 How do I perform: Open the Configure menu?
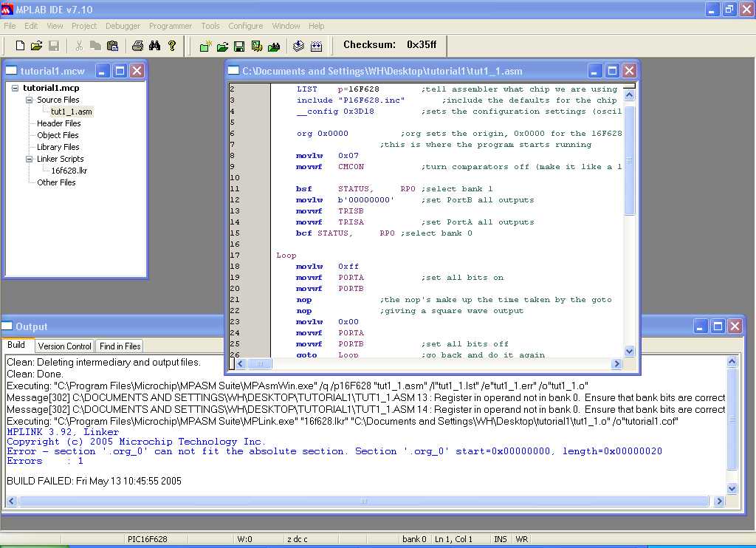245,26
